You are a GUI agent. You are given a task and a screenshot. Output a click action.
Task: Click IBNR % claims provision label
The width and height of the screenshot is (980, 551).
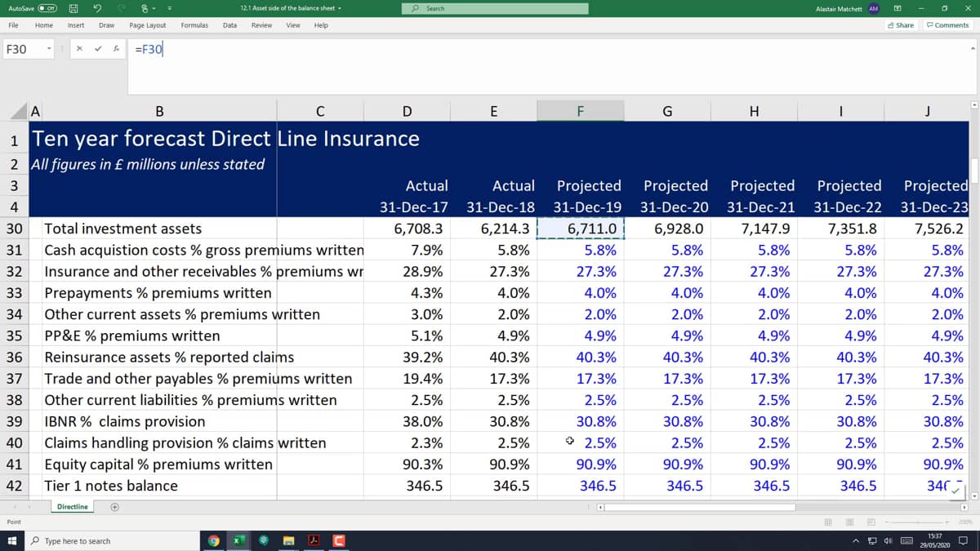(125, 421)
